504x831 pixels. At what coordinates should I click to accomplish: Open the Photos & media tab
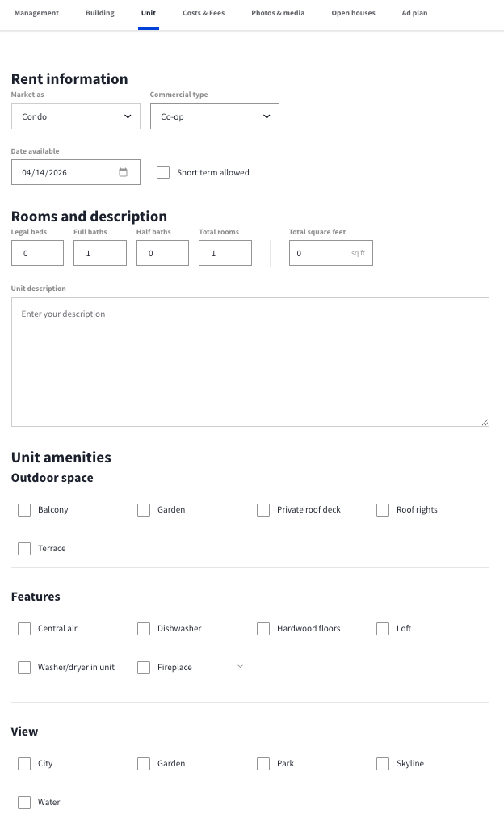point(278,13)
